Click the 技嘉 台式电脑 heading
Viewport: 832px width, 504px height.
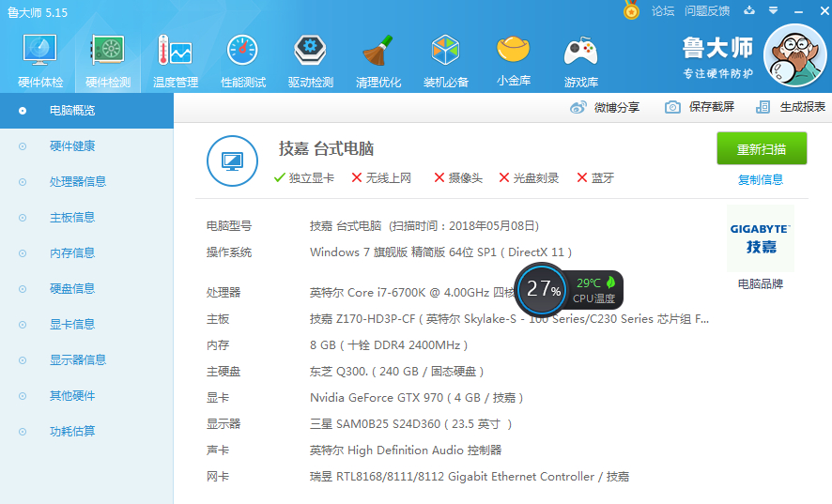[x=327, y=148]
